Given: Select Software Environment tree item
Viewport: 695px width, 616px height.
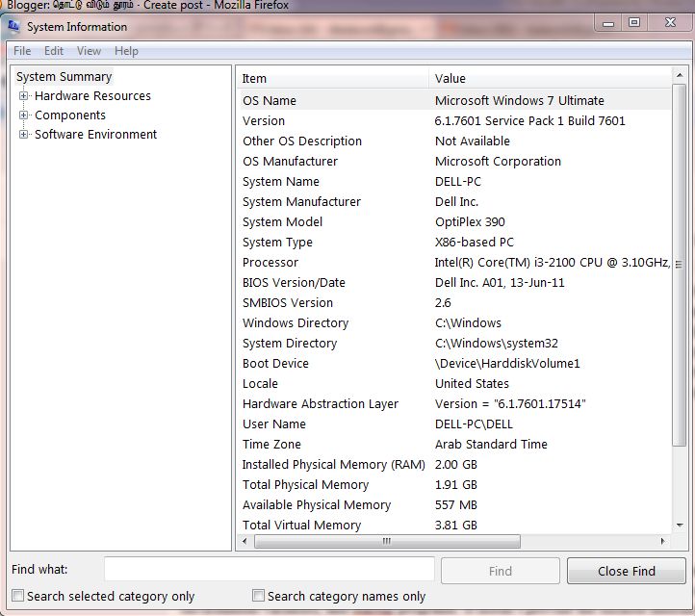Looking at the screenshot, I should point(95,134).
